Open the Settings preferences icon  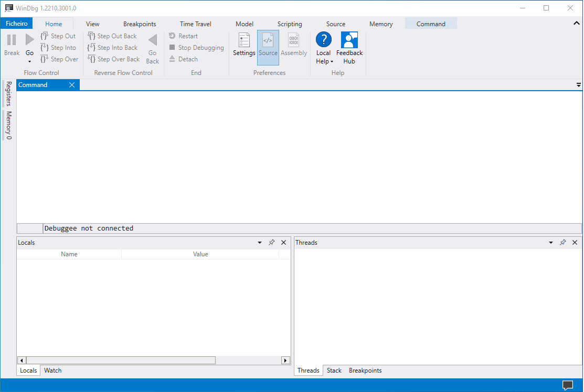244,41
